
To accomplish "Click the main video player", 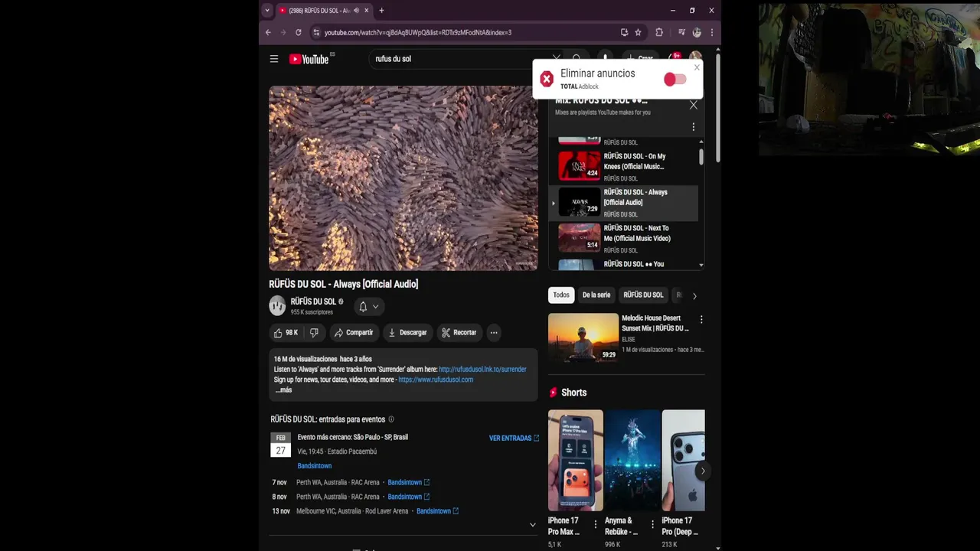I will (x=403, y=178).
